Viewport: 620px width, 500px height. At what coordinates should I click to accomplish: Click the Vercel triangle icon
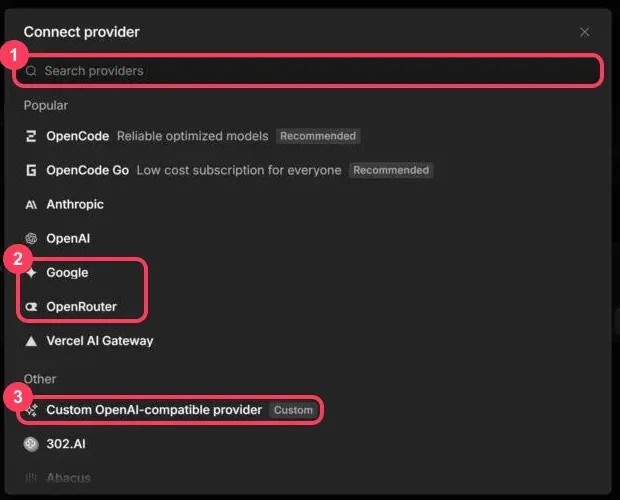[x=31, y=341]
